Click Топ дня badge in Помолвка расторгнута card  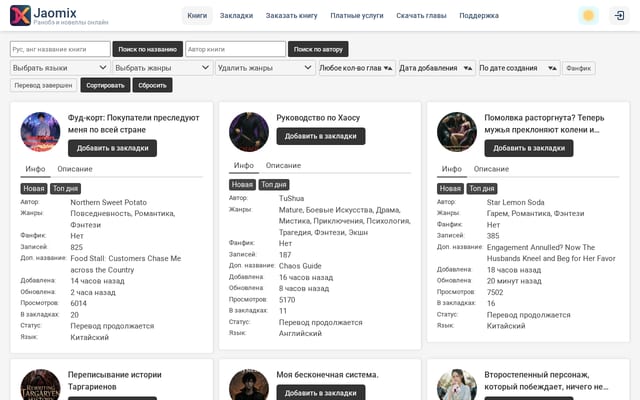tap(482, 189)
